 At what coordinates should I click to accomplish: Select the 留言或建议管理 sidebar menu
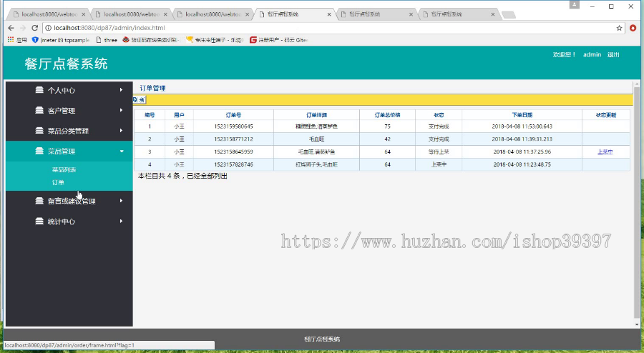(x=69, y=201)
